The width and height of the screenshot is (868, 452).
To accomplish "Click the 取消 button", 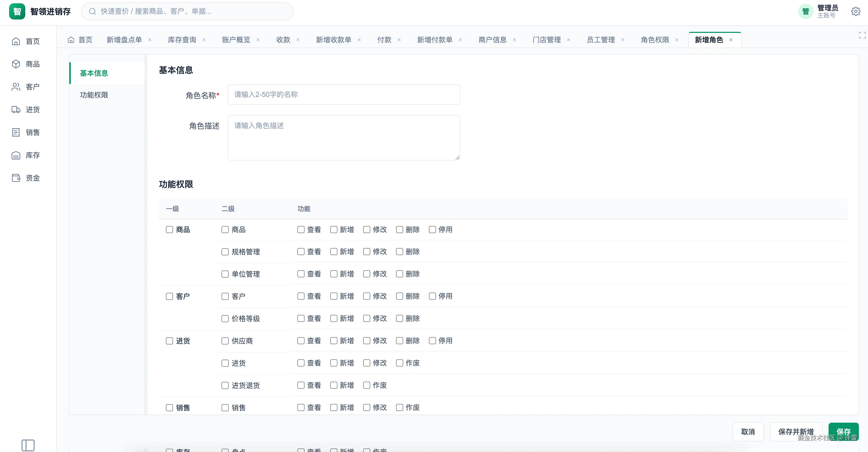I will [x=748, y=432].
